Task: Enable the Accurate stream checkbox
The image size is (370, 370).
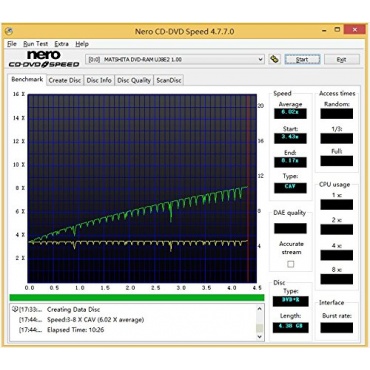Action: [x=291, y=264]
